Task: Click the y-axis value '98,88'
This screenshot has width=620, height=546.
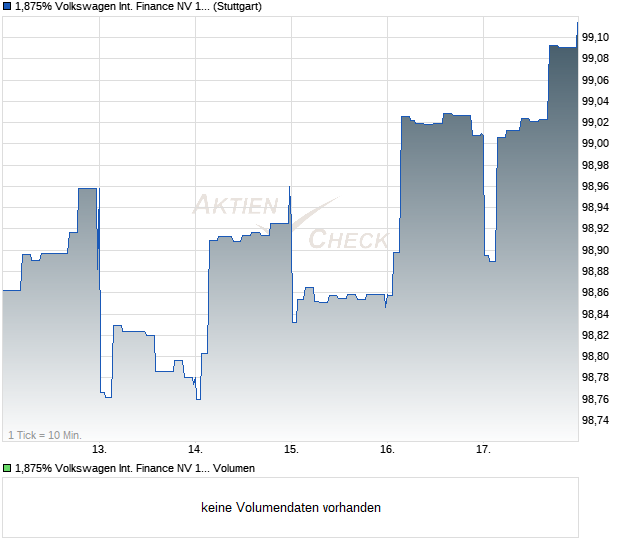Action: (595, 271)
